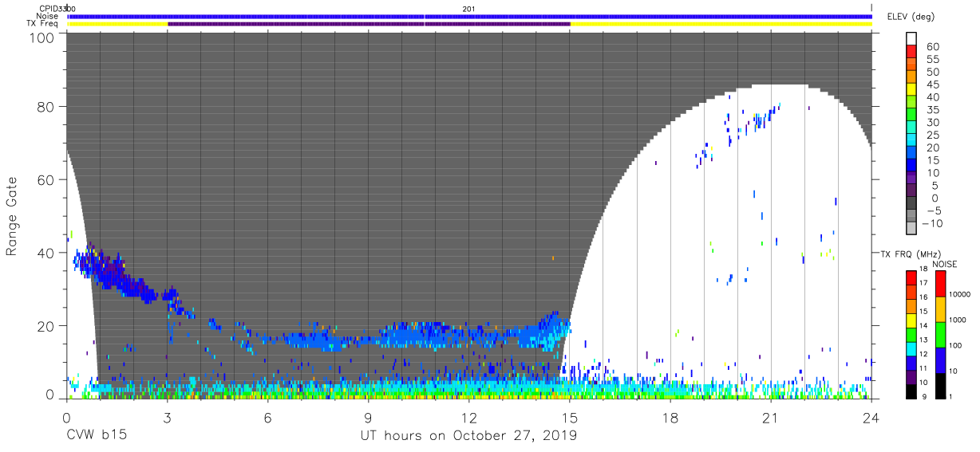Click the '21' hour tick on the UT axis
980x452 pixels.
click(770, 417)
